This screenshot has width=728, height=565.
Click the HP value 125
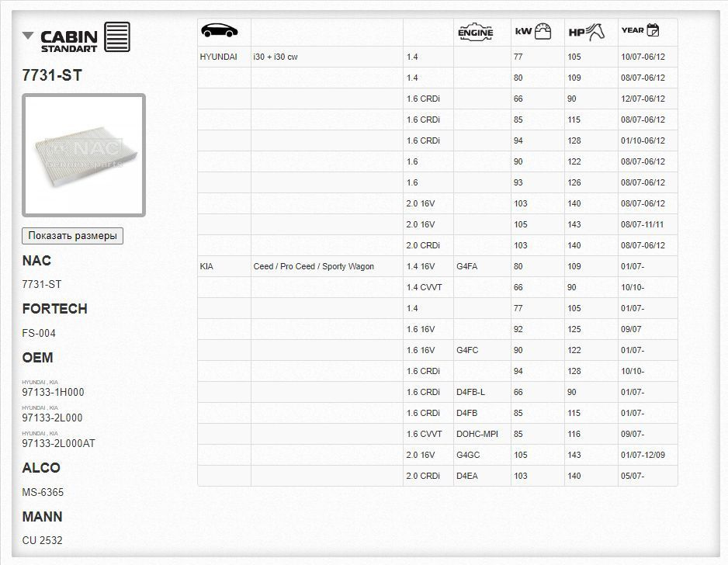coord(574,329)
